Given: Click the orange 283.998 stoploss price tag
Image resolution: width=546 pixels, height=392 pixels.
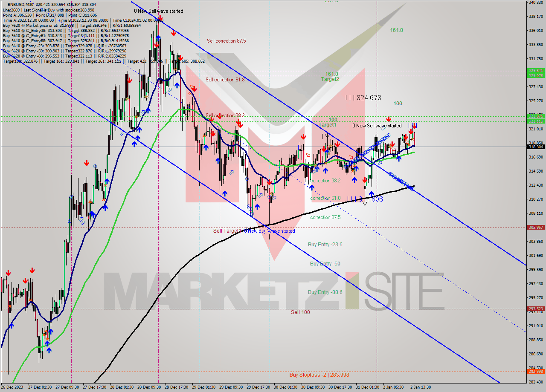Looking at the screenshot, I should click(x=536, y=371).
